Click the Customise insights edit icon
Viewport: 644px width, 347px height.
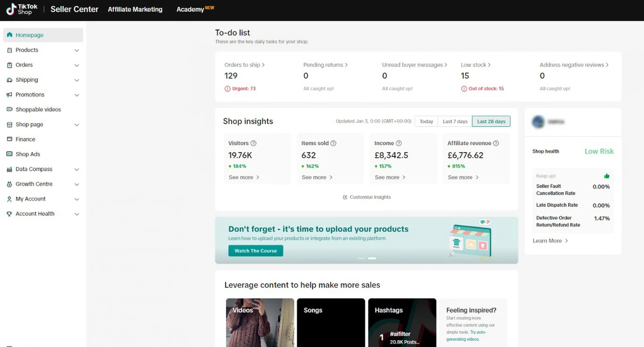(x=345, y=197)
